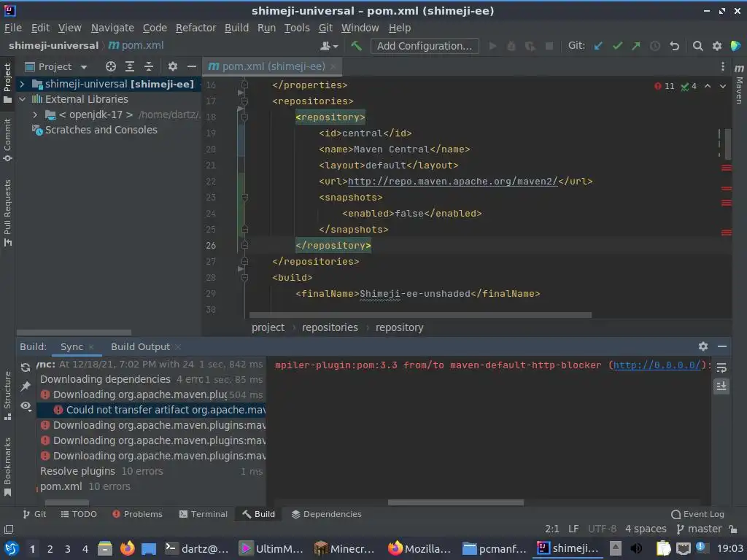Expand the openjdk-17 library node
The image size is (747, 560).
click(x=35, y=114)
